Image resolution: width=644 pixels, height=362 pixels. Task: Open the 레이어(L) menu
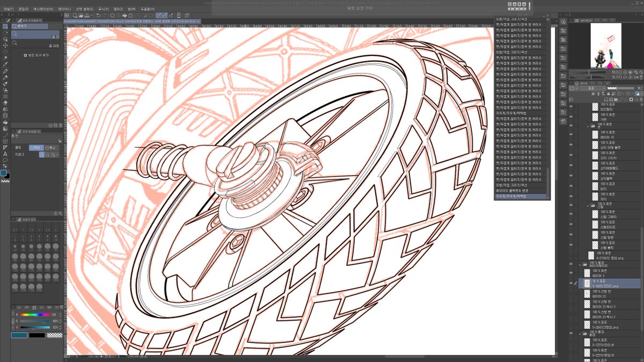point(64,9)
